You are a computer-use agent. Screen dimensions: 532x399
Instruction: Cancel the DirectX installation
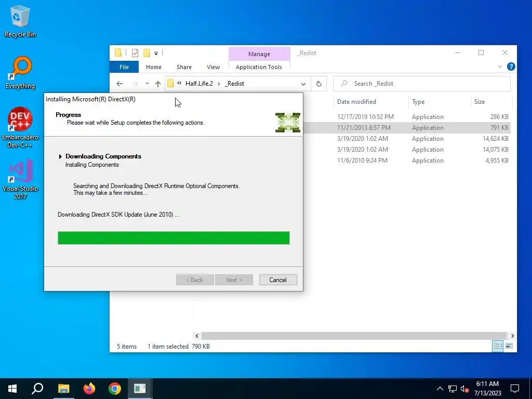pos(278,280)
